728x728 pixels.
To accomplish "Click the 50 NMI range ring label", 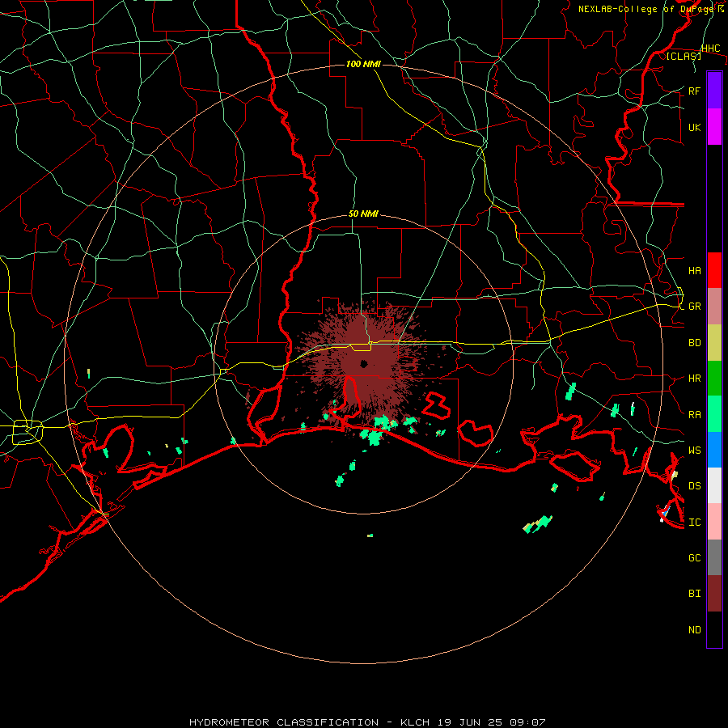I will (x=363, y=214).
